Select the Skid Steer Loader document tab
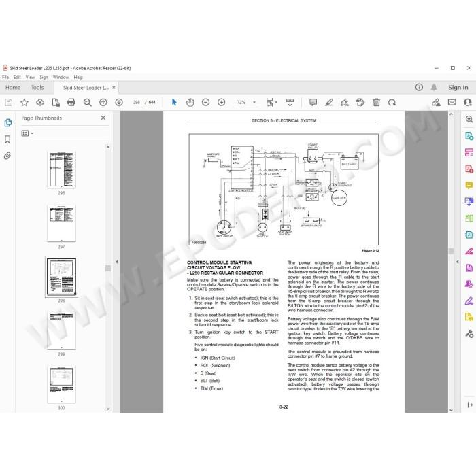Viewport: 476px width, 476px height. 86,88
